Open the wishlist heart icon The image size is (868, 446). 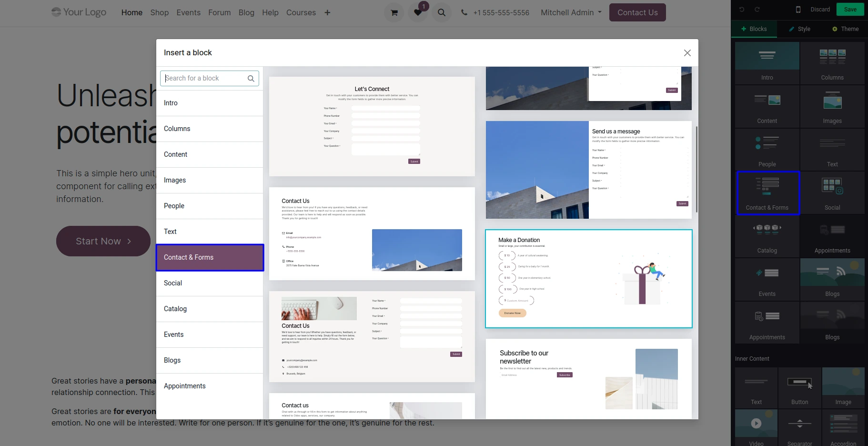[418, 12]
